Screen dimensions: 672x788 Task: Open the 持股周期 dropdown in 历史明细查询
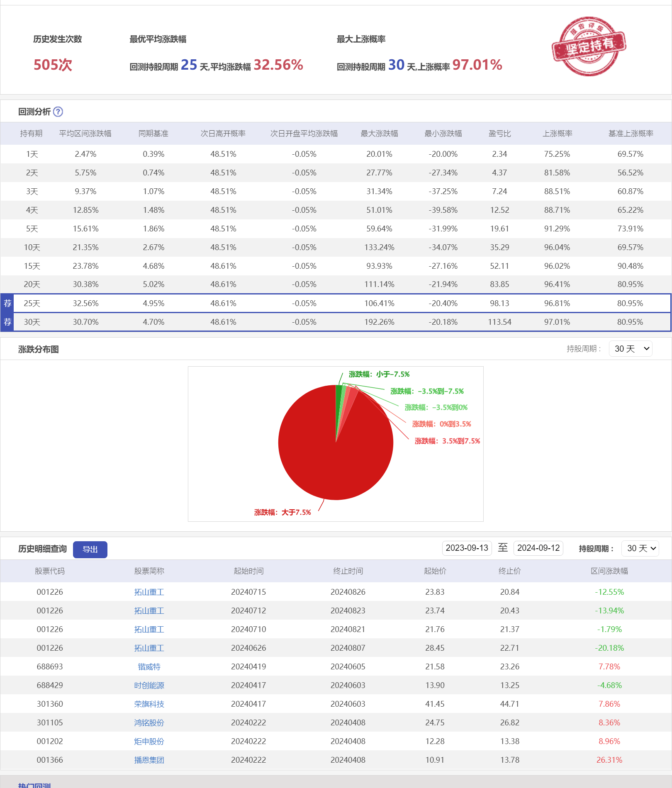pyautogui.click(x=640, y=549)
